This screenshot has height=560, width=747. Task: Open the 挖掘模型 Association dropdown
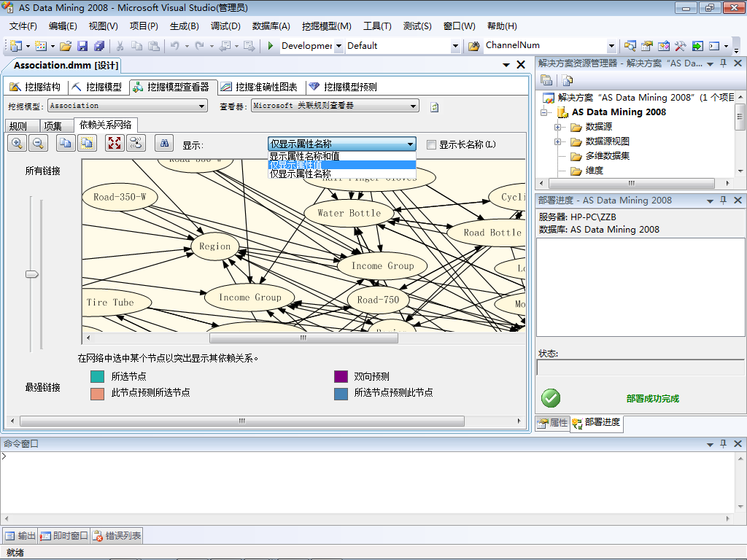tap(202, 106)
